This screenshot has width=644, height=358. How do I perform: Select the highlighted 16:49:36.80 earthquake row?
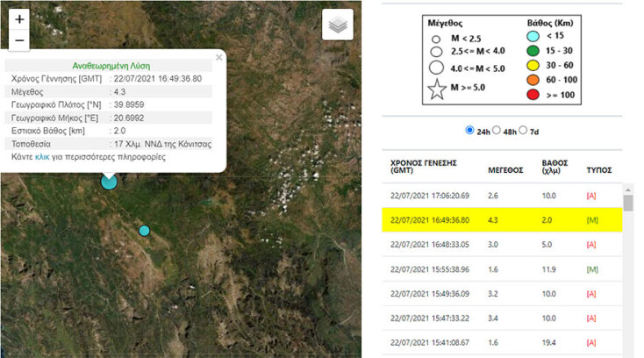(x=502, y=219)
